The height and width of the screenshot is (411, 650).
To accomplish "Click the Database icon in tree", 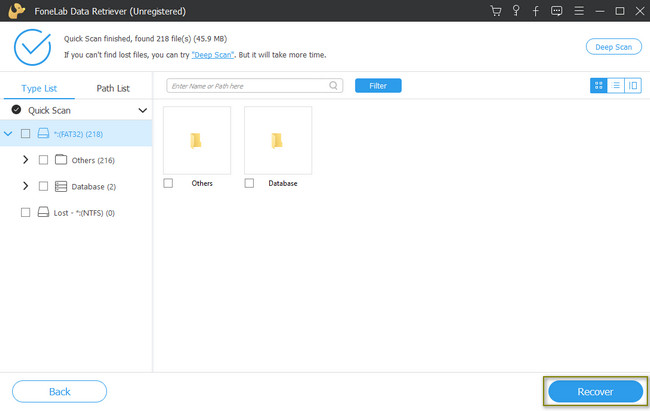I will [x=61, y=186].
